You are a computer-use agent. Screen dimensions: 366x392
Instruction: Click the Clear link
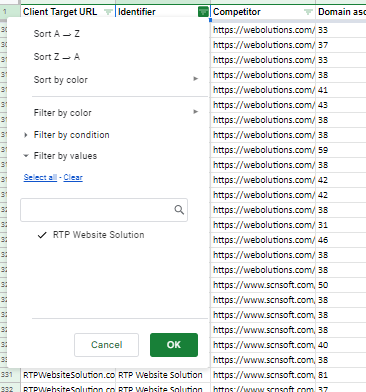click(x=73, y=177)
